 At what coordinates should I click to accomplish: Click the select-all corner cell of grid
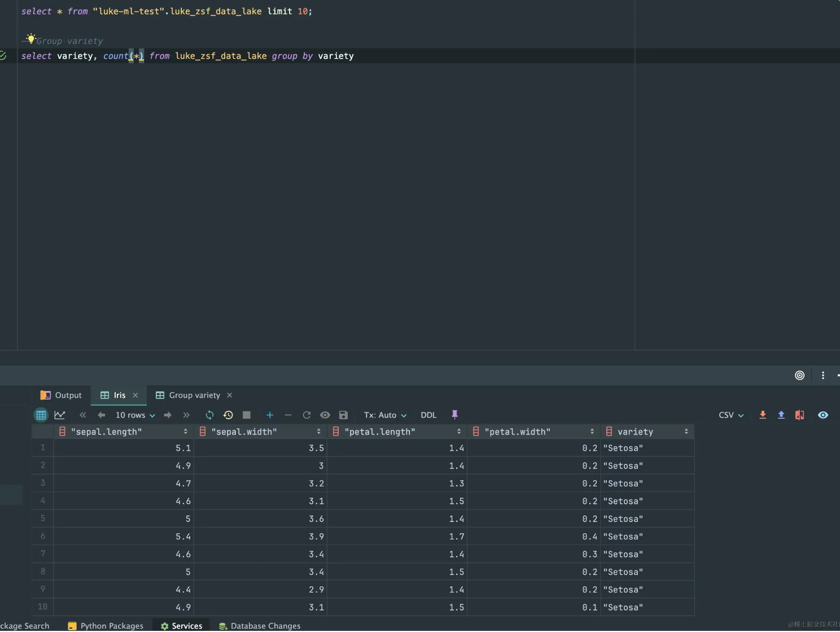click(x=42, y=432)
